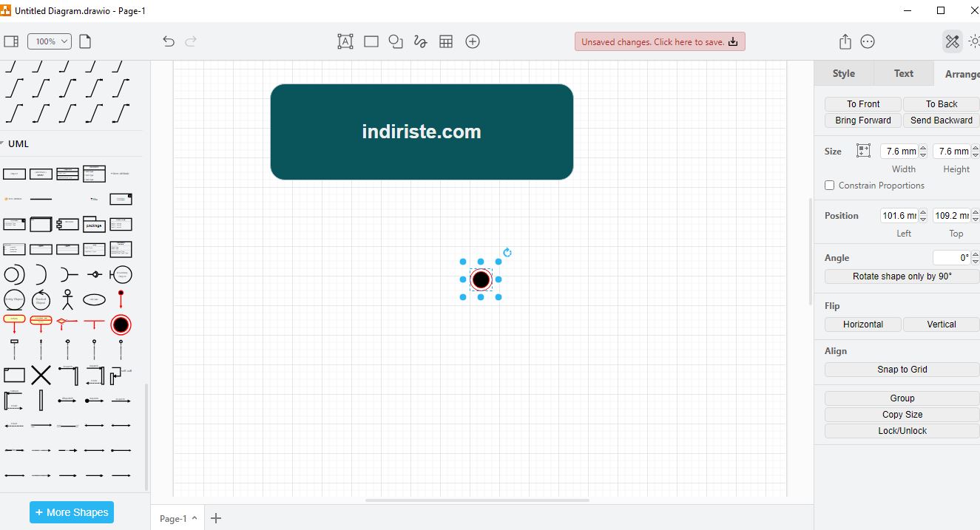Undo the last action
The image size is (980, 530).
[x=169, y=41]
